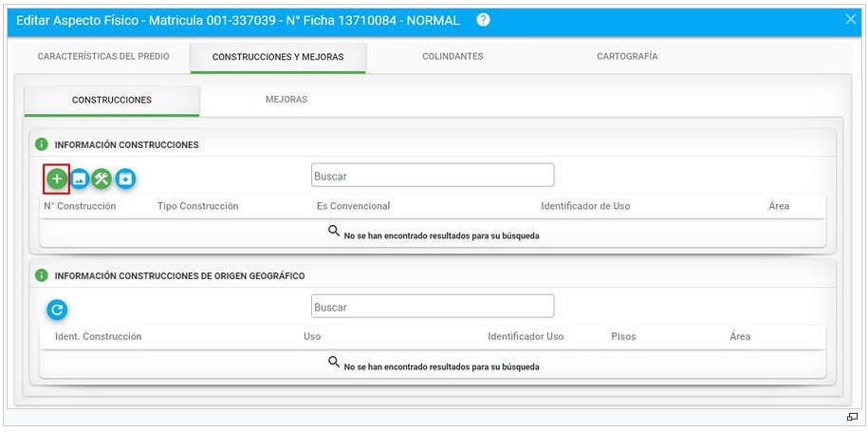Open the help question mark icon

tap(483, 21)
